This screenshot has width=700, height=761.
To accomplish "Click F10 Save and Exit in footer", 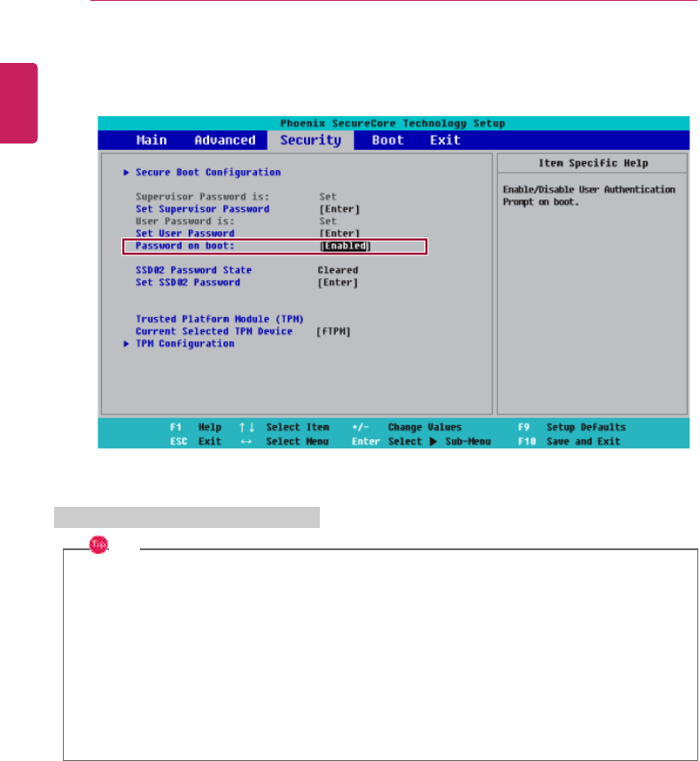I will (569, 442).
